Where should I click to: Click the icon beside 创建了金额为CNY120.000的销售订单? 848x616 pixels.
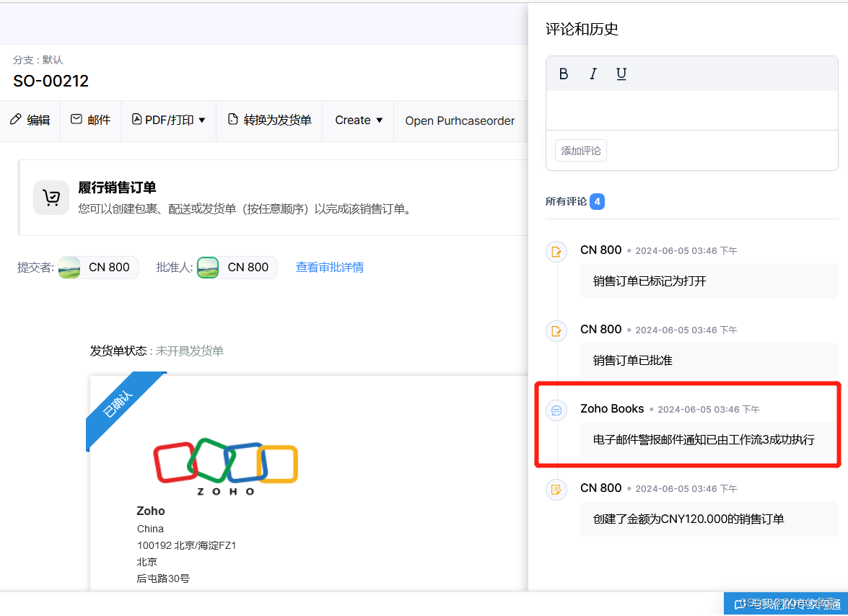(556, 490)
